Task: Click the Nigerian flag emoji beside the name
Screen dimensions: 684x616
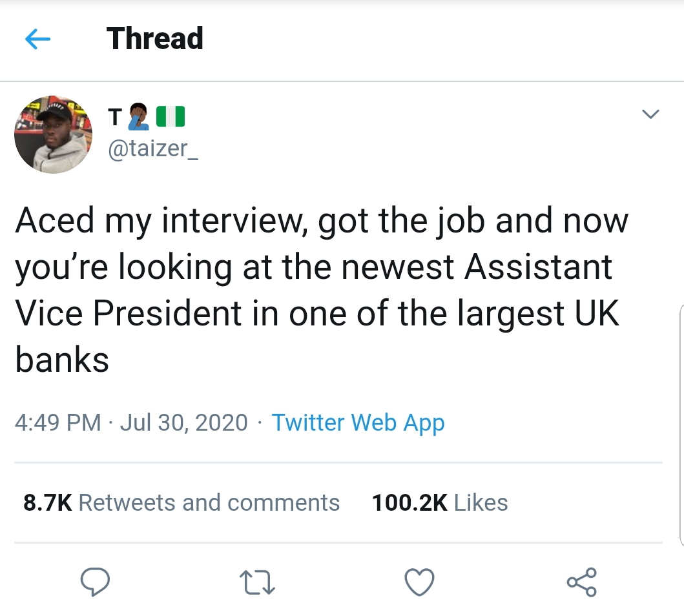Action: coord(171,117)
